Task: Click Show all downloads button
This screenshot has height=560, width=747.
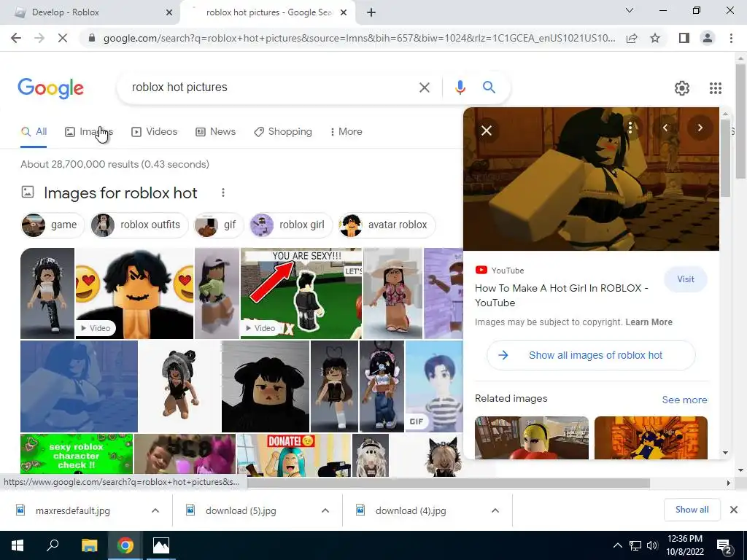Action: 692,510
